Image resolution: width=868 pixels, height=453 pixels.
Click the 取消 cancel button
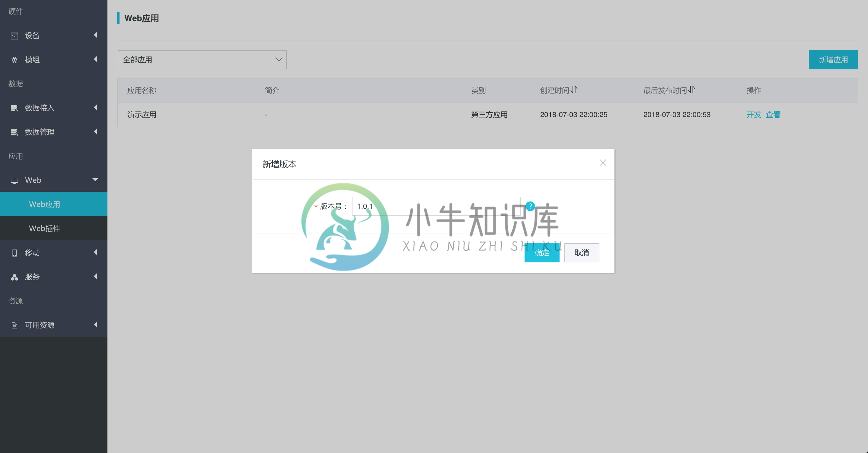point(582,253)
